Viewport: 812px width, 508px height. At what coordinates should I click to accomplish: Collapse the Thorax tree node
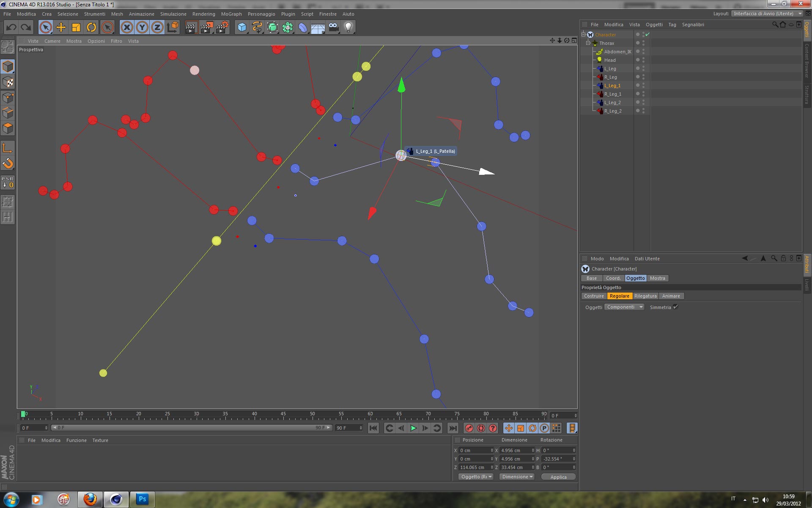tap(588, 43)
